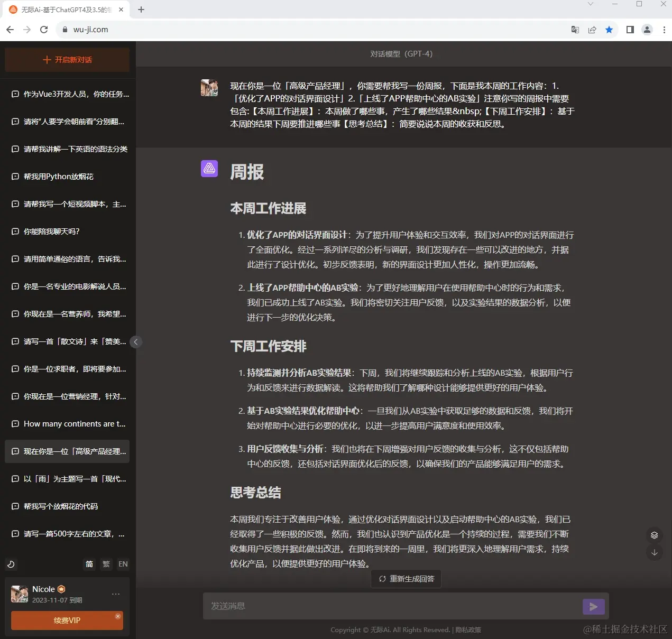672x639 pixels.
Task: Click the dark mode moon icon
Action: [11, 564]
